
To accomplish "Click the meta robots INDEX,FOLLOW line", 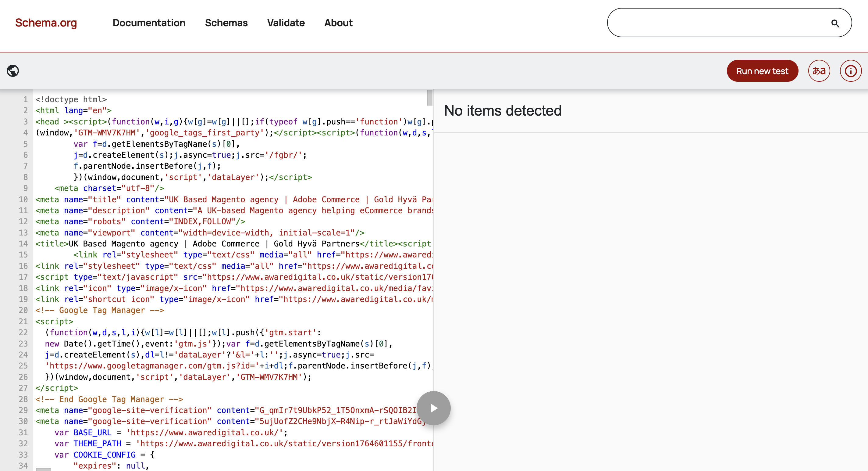I will (x=140, y=221).
